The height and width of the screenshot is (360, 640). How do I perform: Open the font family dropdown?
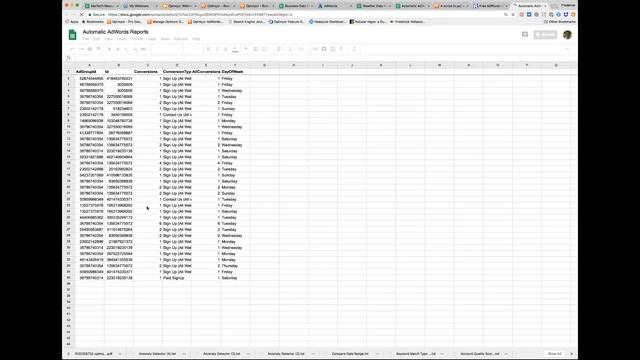pyautogui.click(x=166, y=49)
